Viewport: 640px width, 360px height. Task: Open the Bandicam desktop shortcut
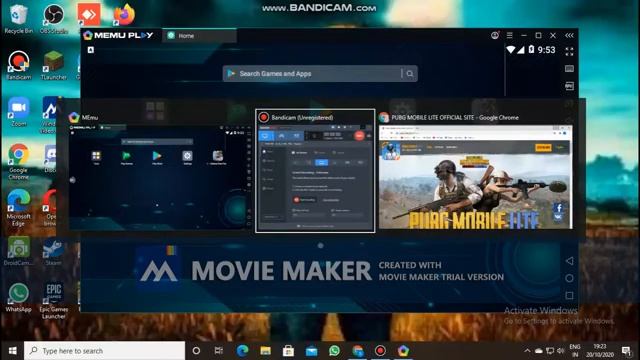click(x=18, y=65)
